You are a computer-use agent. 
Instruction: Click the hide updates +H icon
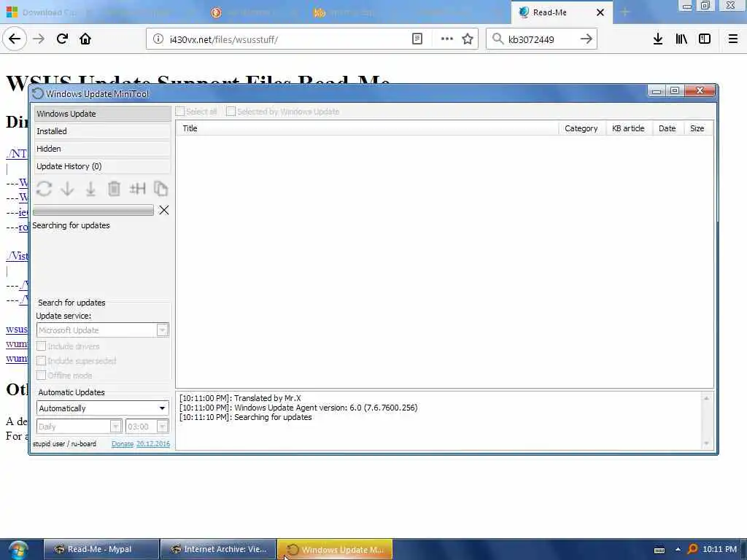(137, 189)
